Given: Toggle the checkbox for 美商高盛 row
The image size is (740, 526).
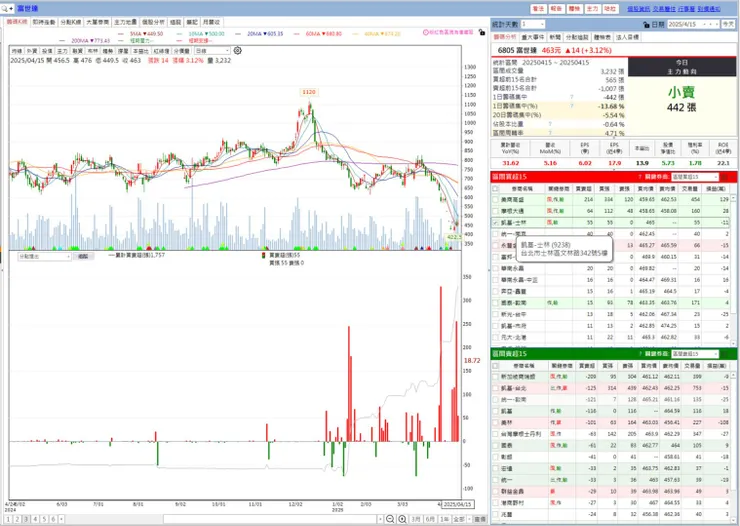Looking at the screenshot, I should click(495, 200).
